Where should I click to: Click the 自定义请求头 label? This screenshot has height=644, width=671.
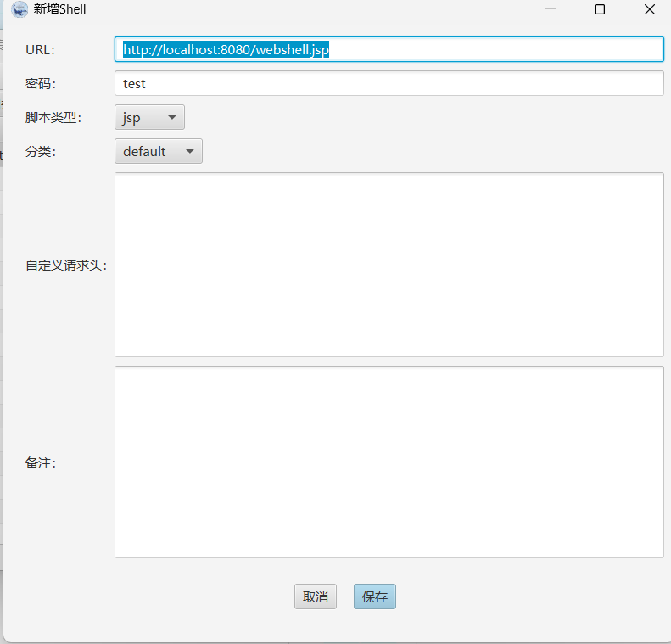click(x=66, y=265)
